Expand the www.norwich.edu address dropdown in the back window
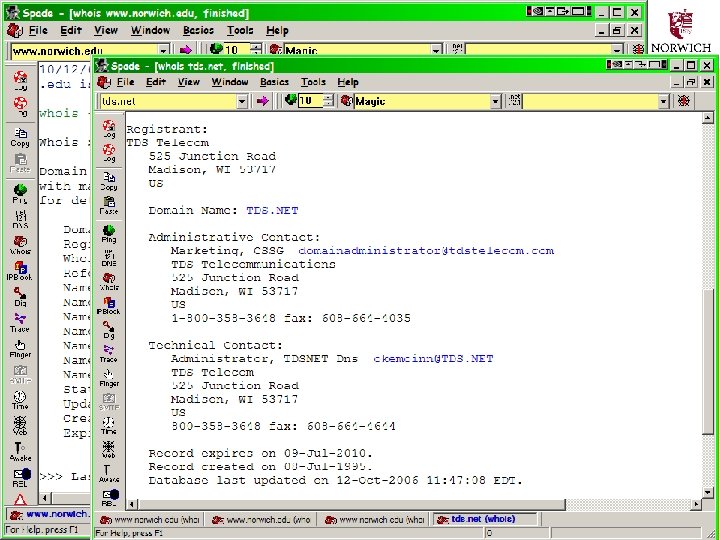720x540 pixels. (x=163, y=50)
